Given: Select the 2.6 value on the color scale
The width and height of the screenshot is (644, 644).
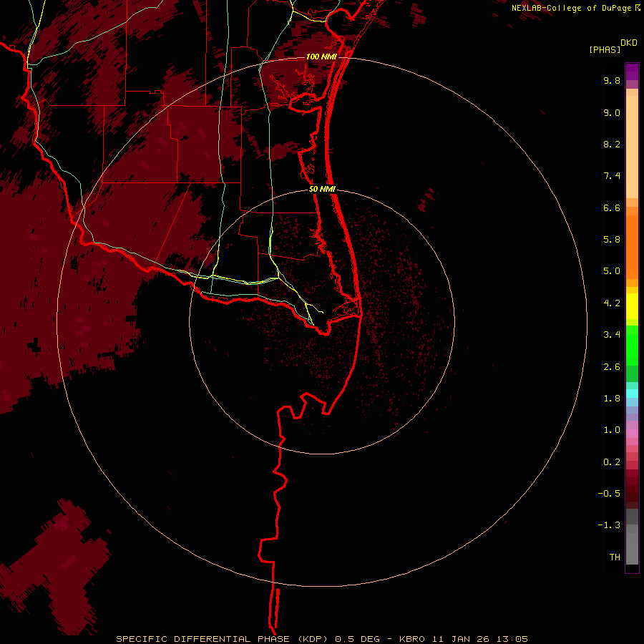Looking at the screenshot, I should point(612,367).
